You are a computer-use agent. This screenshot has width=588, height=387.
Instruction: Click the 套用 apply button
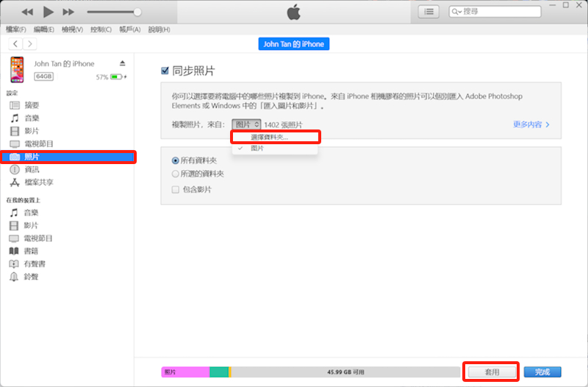coord(492,372)
